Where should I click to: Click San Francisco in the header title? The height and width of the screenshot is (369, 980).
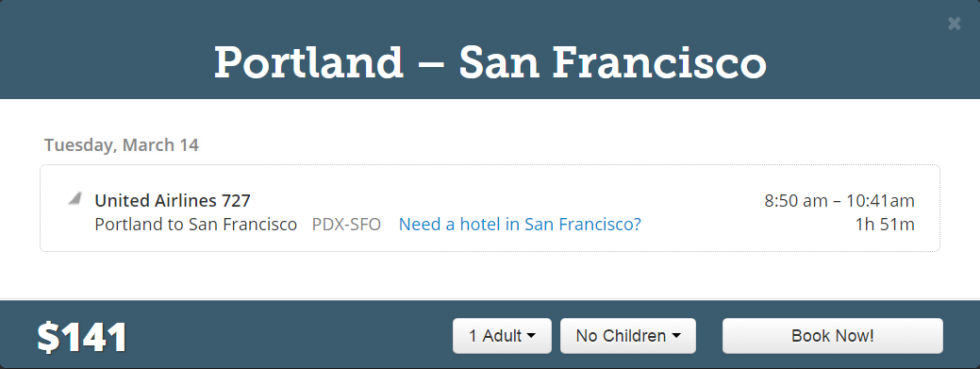pyautogui.click(x=612, y=62)
